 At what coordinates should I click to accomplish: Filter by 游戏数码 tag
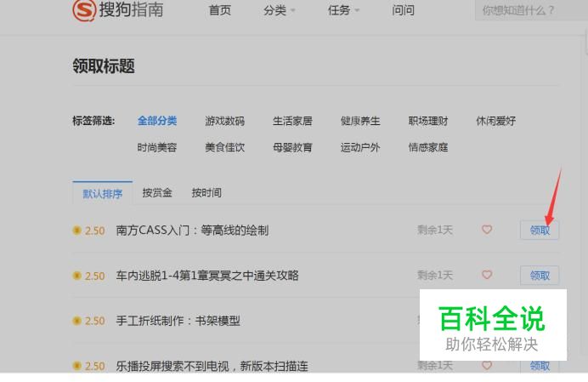pos(224,121)
